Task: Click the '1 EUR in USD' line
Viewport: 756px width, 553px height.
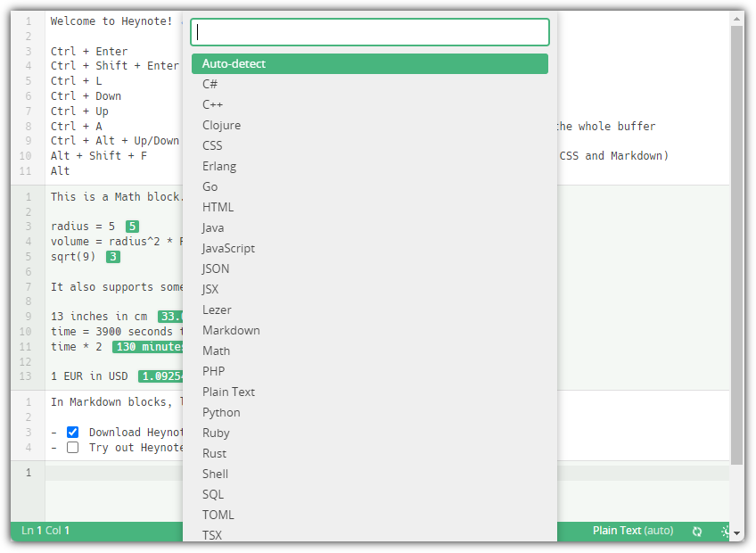Action: (x=89, y=376)
